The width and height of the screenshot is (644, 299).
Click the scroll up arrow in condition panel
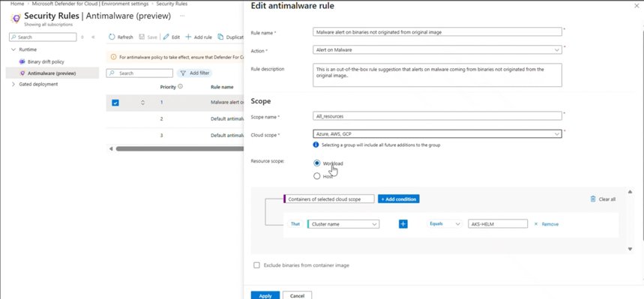[630, 191]
